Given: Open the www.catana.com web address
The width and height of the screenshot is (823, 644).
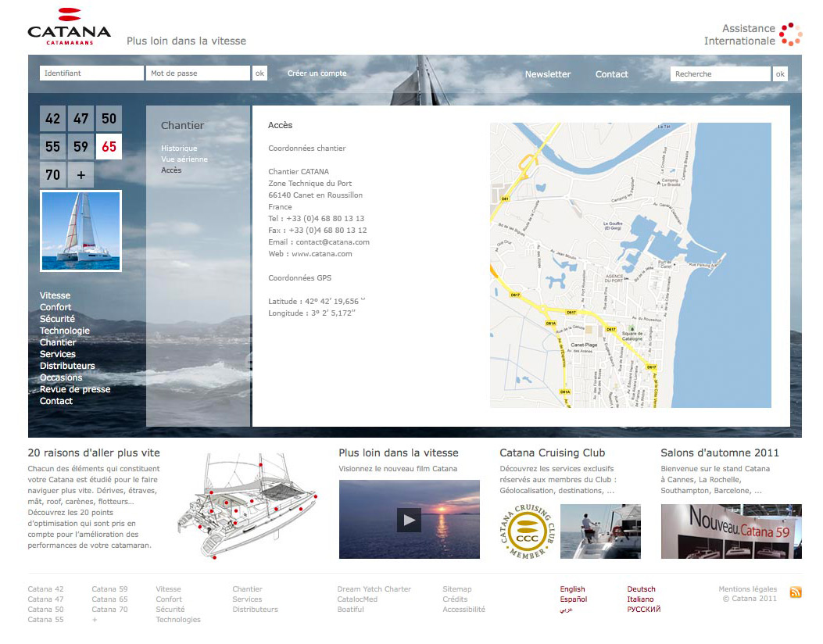Looking at the screenshot, I should 322,254.
